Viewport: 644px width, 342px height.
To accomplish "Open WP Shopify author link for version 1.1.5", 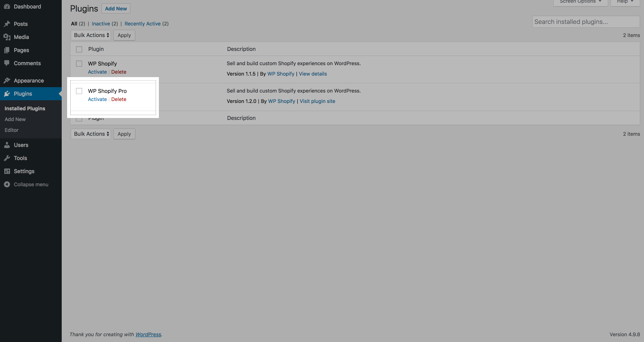I will [281, 74].
